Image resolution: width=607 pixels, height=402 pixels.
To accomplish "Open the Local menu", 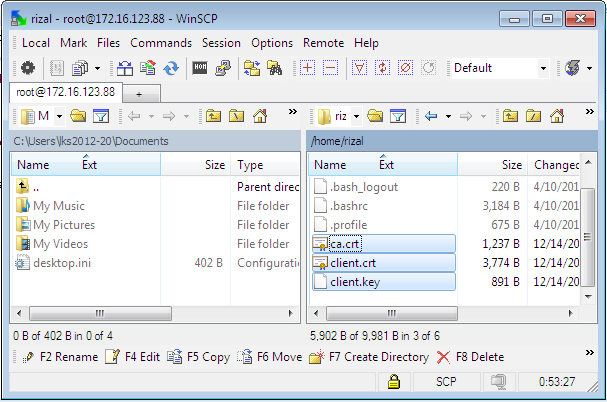I will point(36,43).
